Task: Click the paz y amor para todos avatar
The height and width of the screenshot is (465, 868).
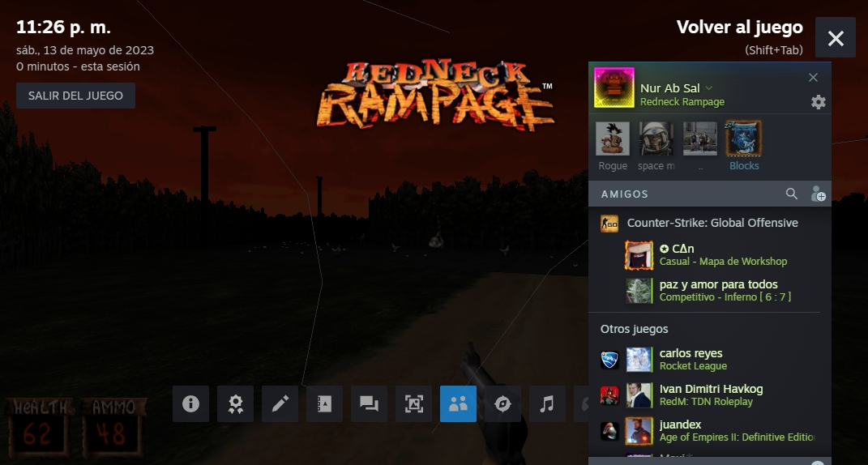Action: [x=639, y=291]
